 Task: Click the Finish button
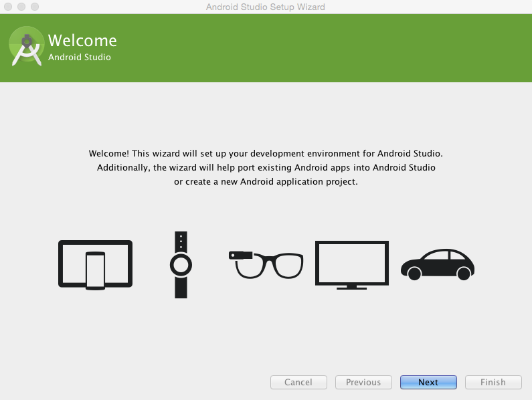(x=493, y=382)
